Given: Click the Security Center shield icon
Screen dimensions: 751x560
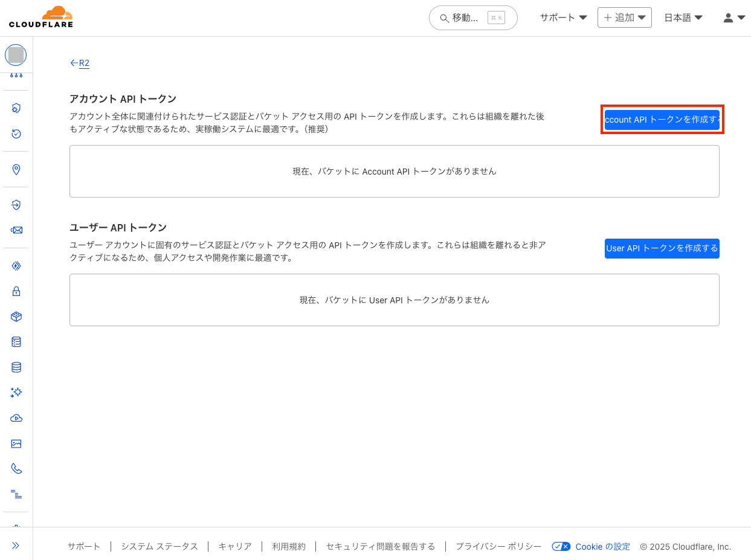Looking at the screenshot, I should point(16,108).
